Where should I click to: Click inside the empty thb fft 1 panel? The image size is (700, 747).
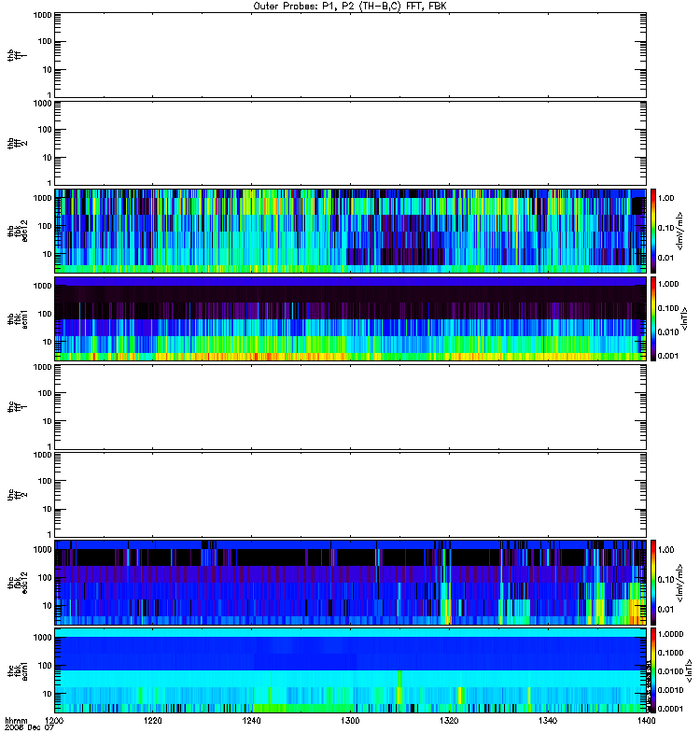tap(350, 55)
